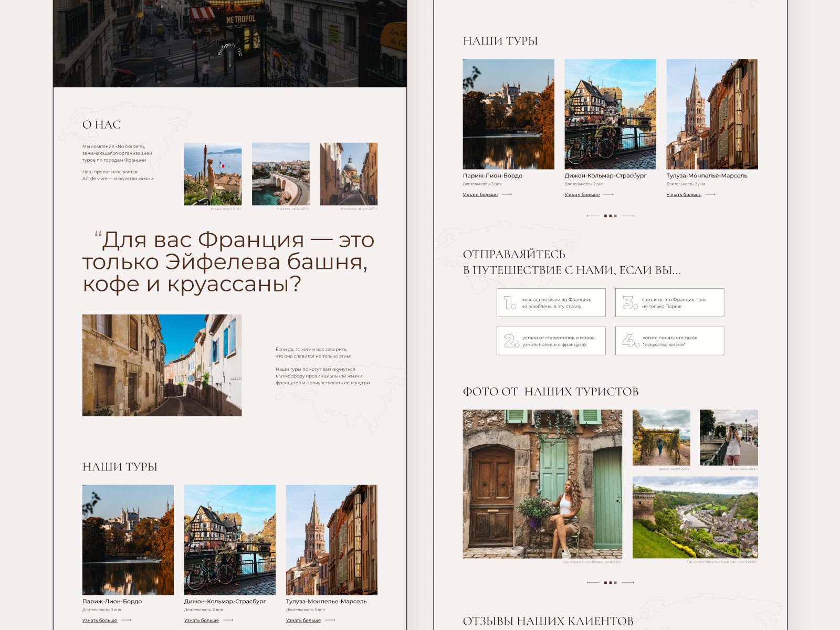Open the provincial street photo below the quote
840x630 pixels.
click(162, 365)
